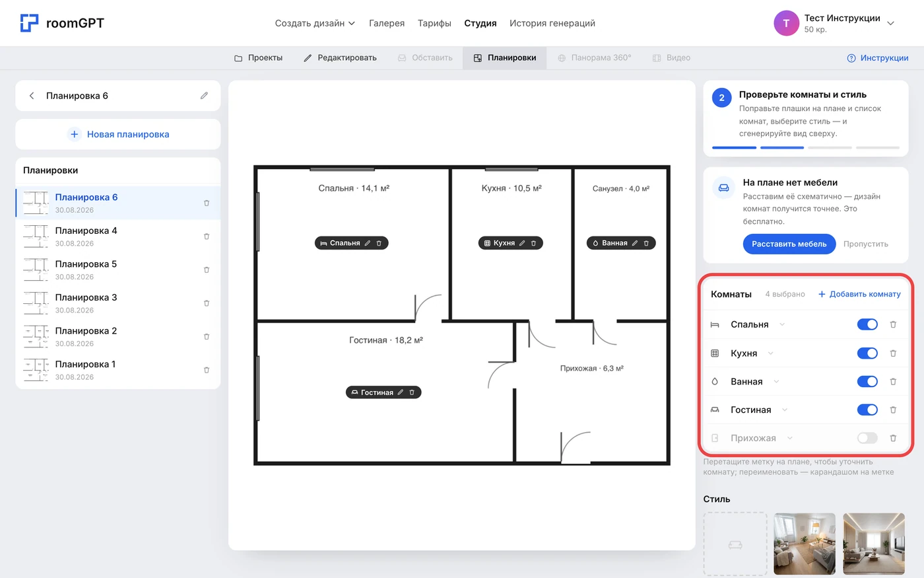Delete Прихожая from the rooms list
This screenshot has height=578, width=924.
(893, 438)
